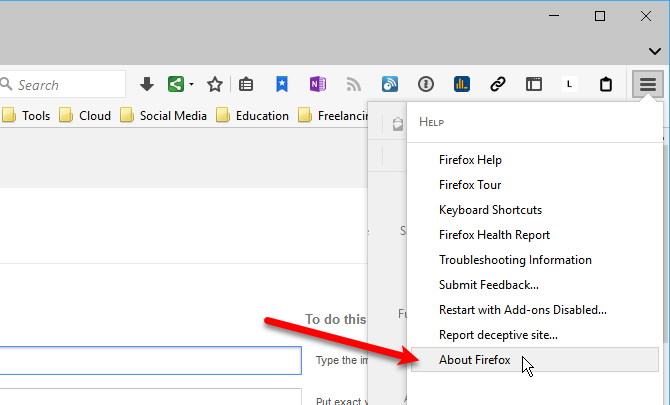Click Keyboard Shortcuts in Help menu
670x405 pixels.
click(x=490, y=210)
